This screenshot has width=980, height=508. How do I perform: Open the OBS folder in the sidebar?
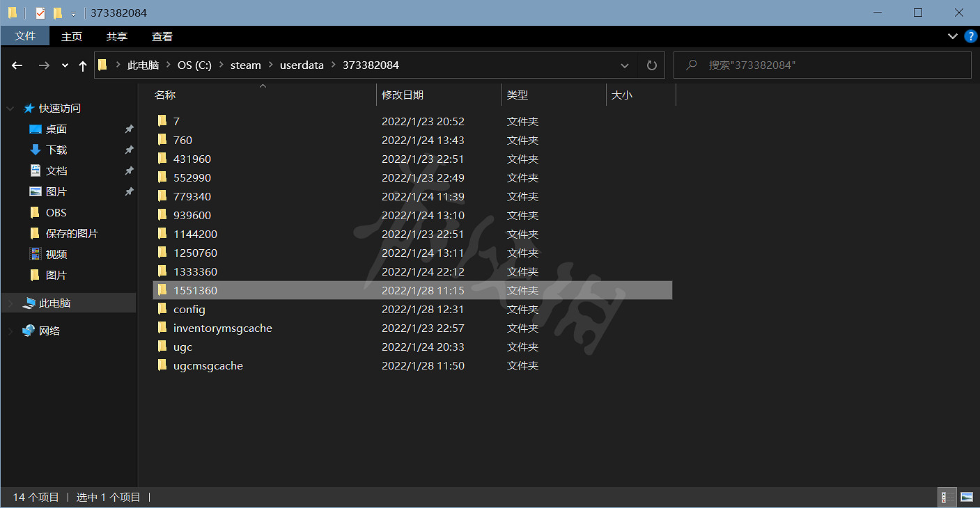click(54, 212)
